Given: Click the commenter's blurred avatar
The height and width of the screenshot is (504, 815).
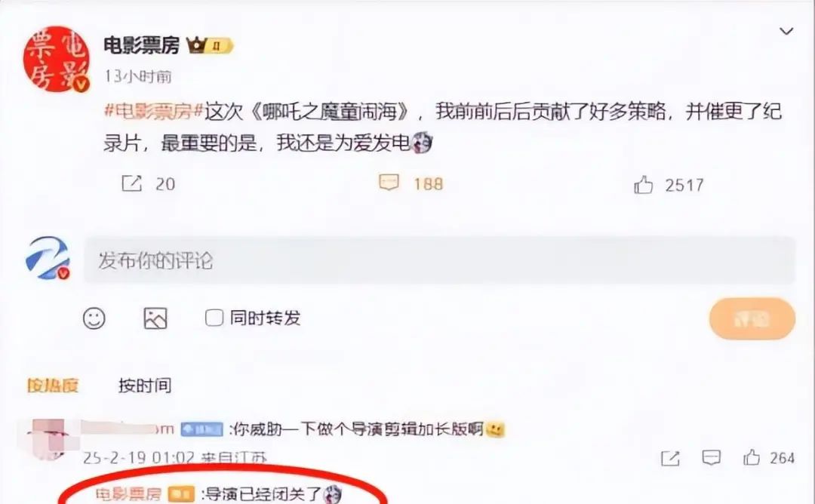Looking at the screenshot, I should pos(48,439).
